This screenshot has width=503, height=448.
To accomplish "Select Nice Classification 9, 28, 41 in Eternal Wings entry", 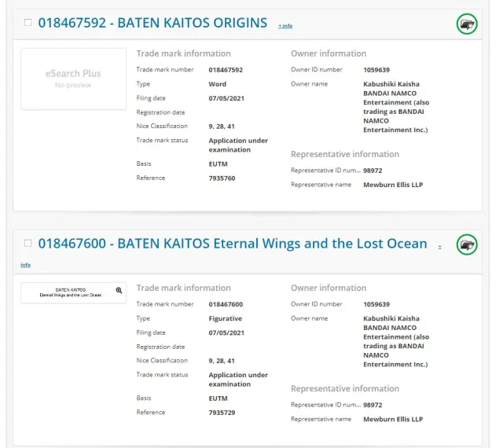I will 222,361.
